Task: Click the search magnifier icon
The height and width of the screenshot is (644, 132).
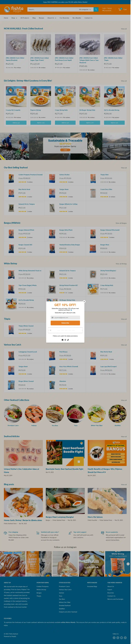Action: [x=96, y=10]
